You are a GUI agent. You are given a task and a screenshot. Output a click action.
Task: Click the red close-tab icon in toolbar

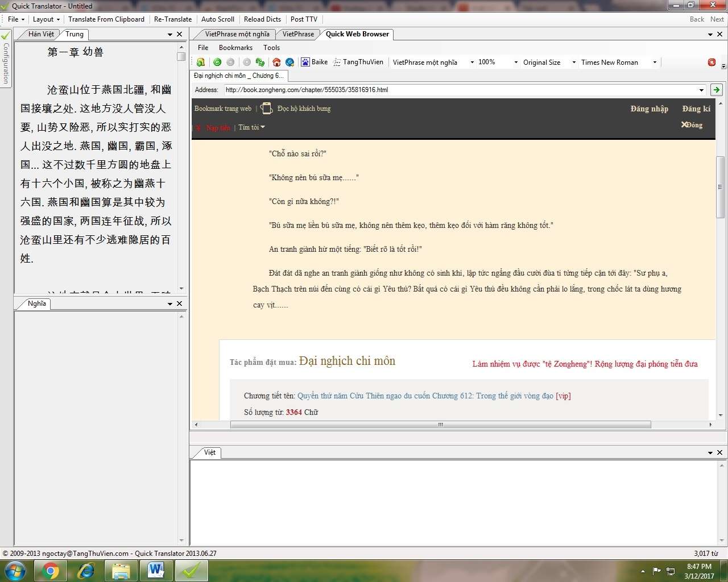coord(712,62)
